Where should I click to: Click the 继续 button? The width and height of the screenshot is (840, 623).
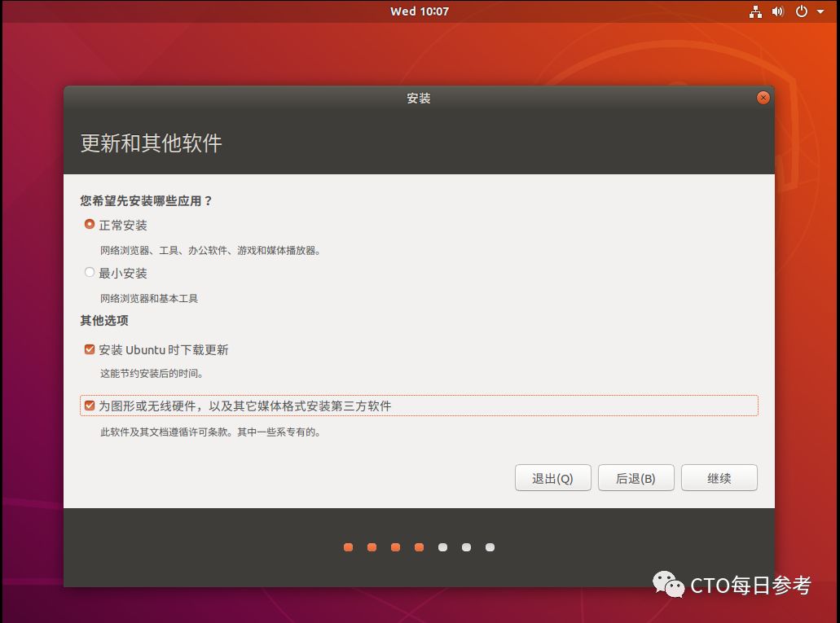click(x=719, y=478)
